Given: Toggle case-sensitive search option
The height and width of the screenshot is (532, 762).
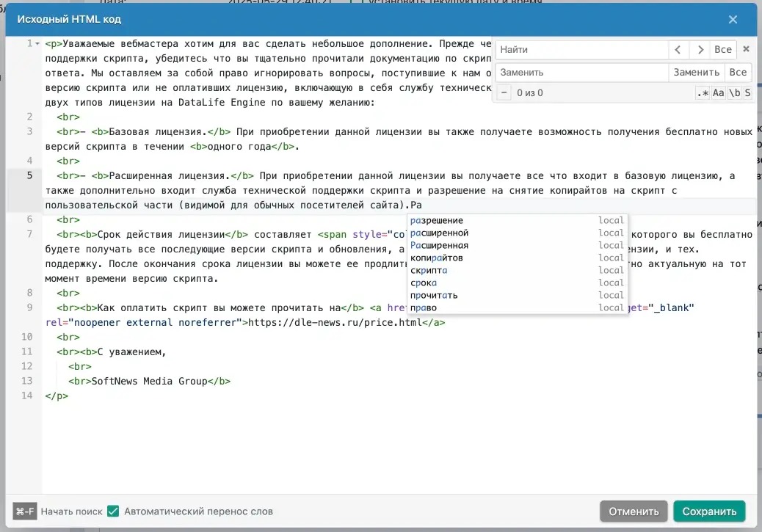Looking at the screenshot, I should pos(719,93).
